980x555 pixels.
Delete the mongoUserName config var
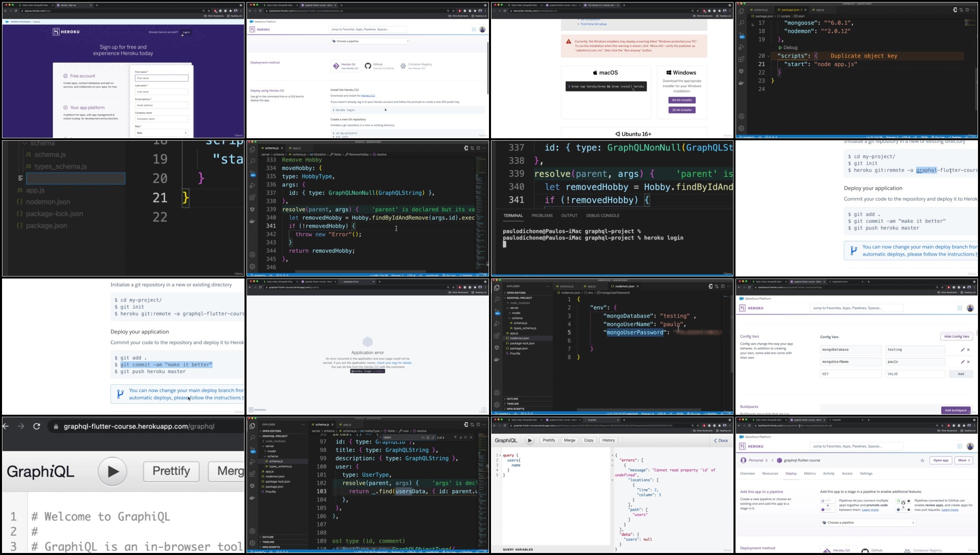[x=968, y=362]
